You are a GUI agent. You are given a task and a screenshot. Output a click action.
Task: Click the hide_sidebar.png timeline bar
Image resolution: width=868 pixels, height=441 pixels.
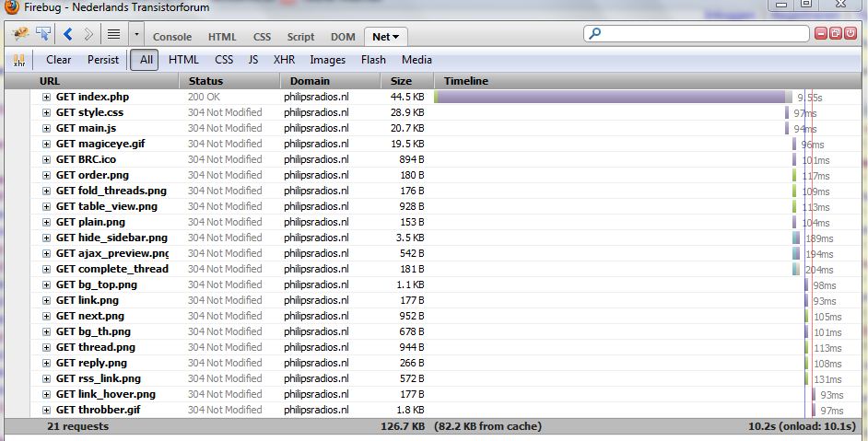tap(796, 238)
